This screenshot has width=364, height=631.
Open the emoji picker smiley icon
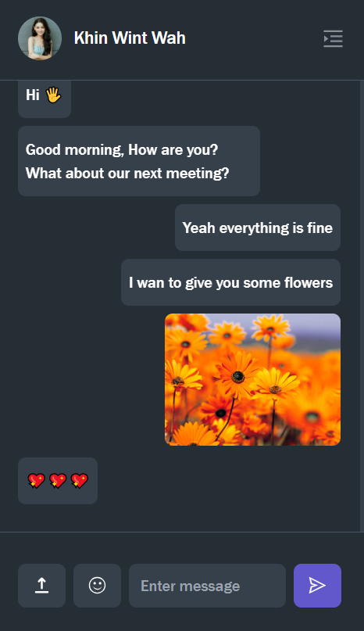pyautogui.click(x=97, y=586)
